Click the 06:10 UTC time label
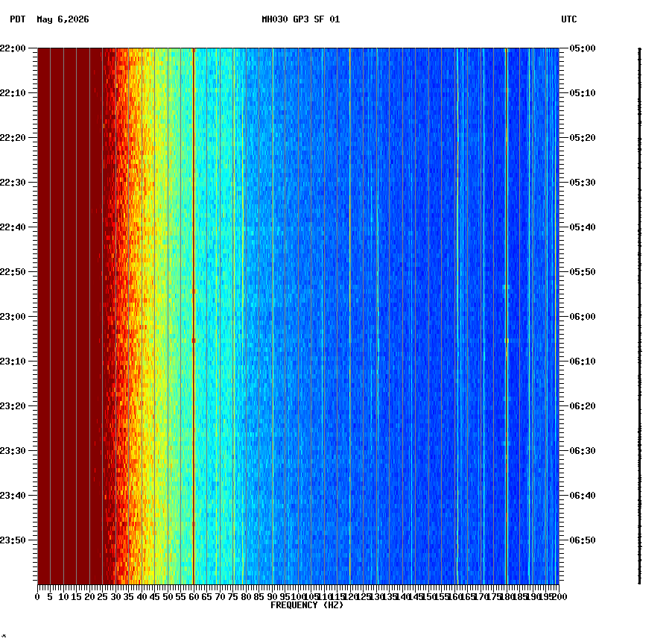The image size is (672, 644). [x=583, y=361]
